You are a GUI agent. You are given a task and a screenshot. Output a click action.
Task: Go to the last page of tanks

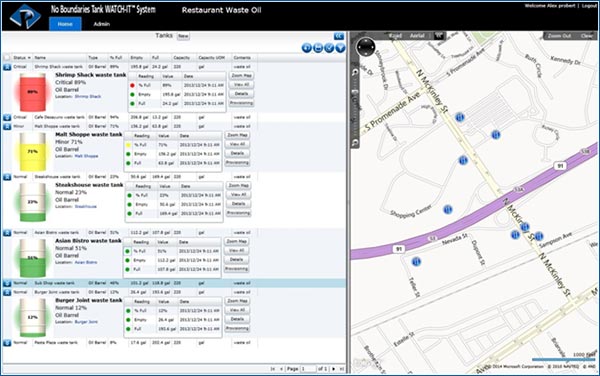342,369
